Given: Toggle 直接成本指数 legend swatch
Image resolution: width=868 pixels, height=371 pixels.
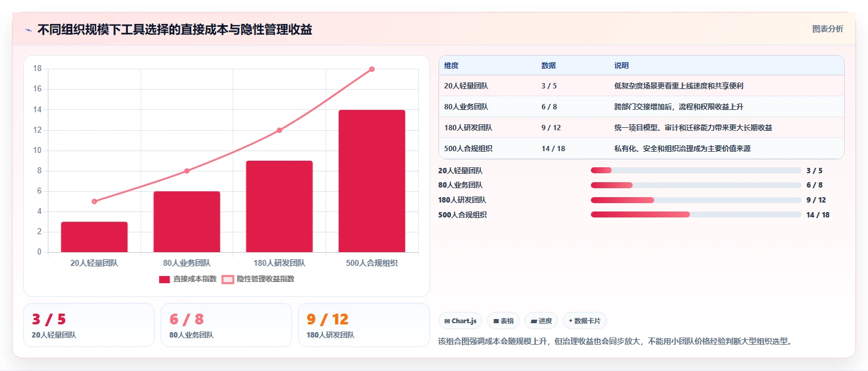Looking at the screenshot, I should (x=164, y=279).
